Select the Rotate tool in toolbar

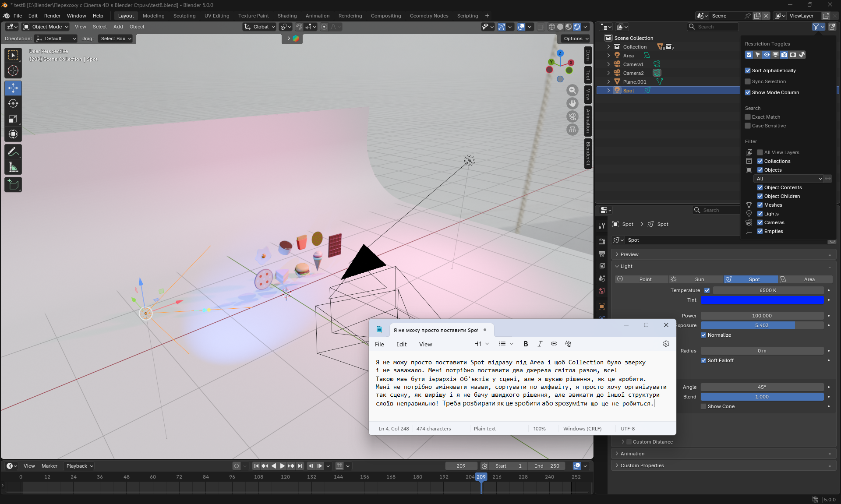tap(13, 103)
